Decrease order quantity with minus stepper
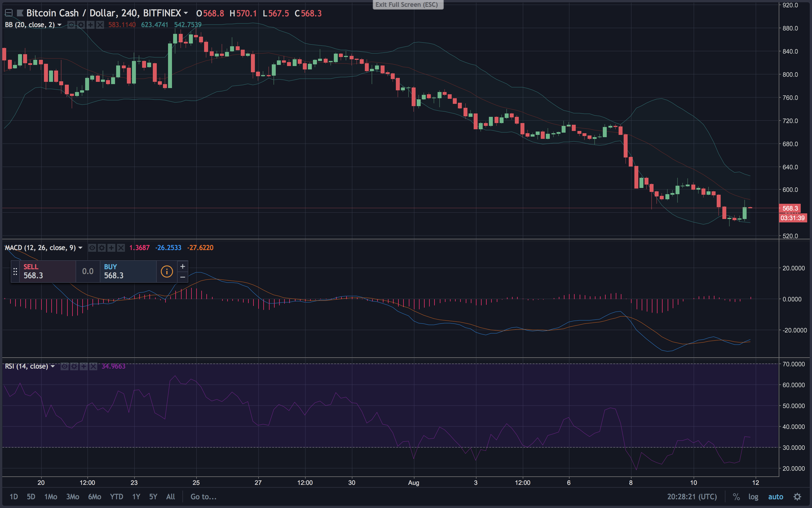The height and width of the screenshot is (508, 812). 182,277
